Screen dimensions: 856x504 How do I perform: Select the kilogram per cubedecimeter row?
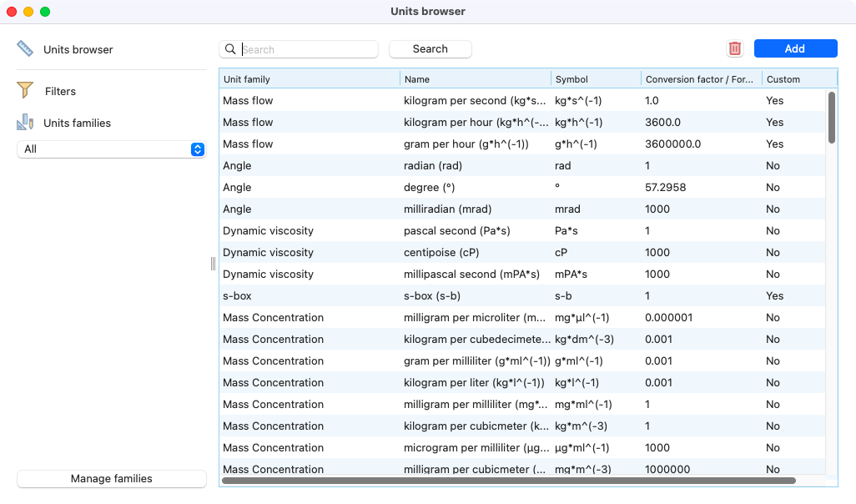coord(522,339)
